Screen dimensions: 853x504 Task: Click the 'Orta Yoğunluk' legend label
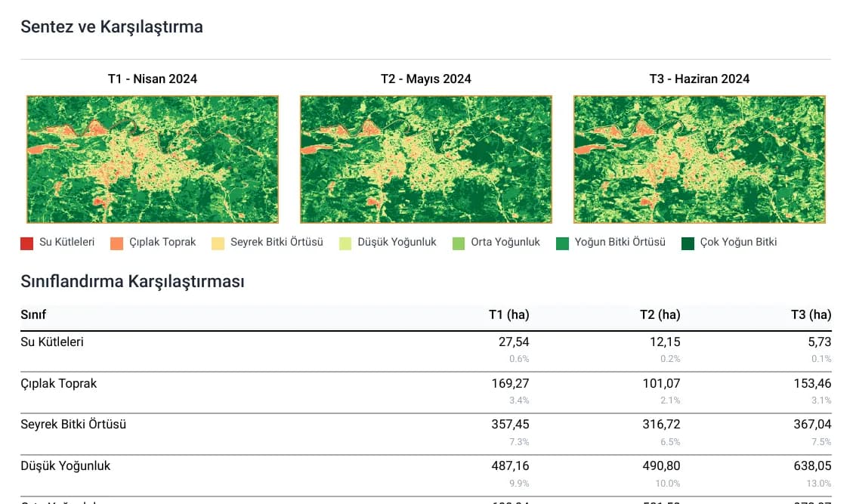click(505, 243)
